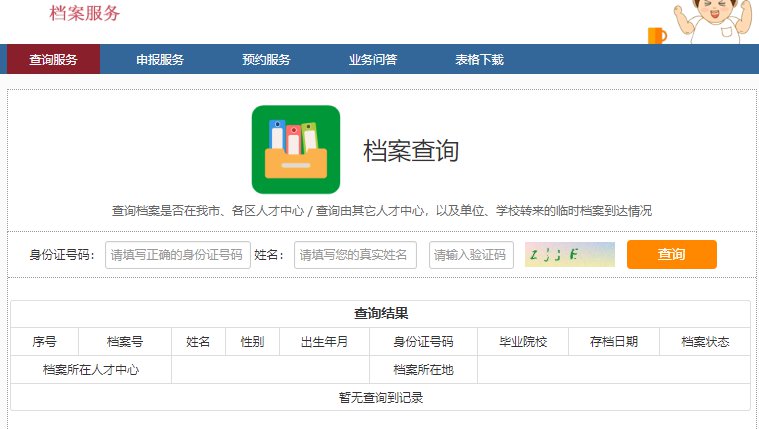The image size is (759, 429).
Task: Click the 序号 column header
Action: 44,342
